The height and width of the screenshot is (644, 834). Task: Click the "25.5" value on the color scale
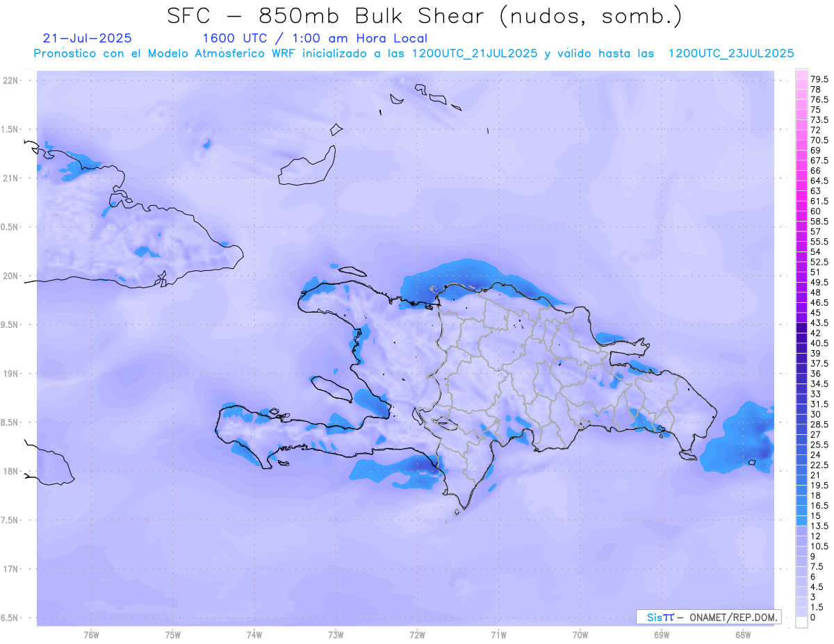(819, 445)
